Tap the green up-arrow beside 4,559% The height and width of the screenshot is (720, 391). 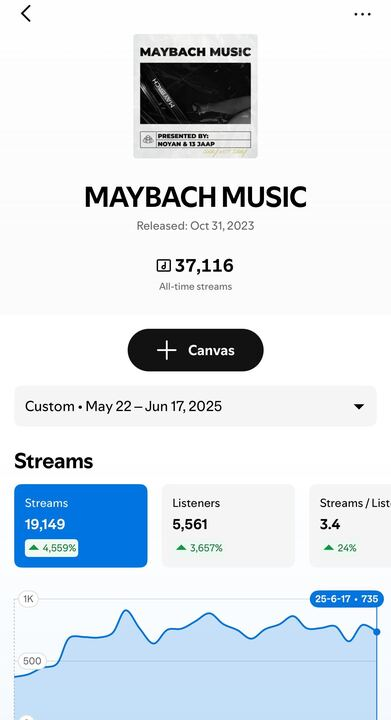click(34, 548)
